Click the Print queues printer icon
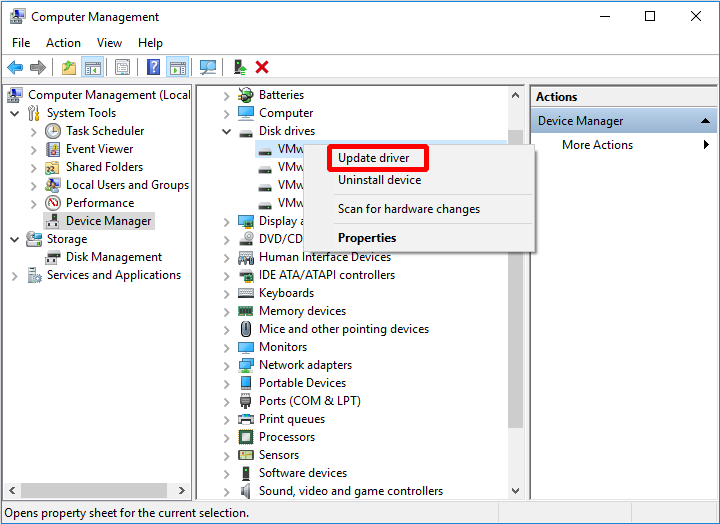Screen dimensions: 720x524 tap(246, 419)
